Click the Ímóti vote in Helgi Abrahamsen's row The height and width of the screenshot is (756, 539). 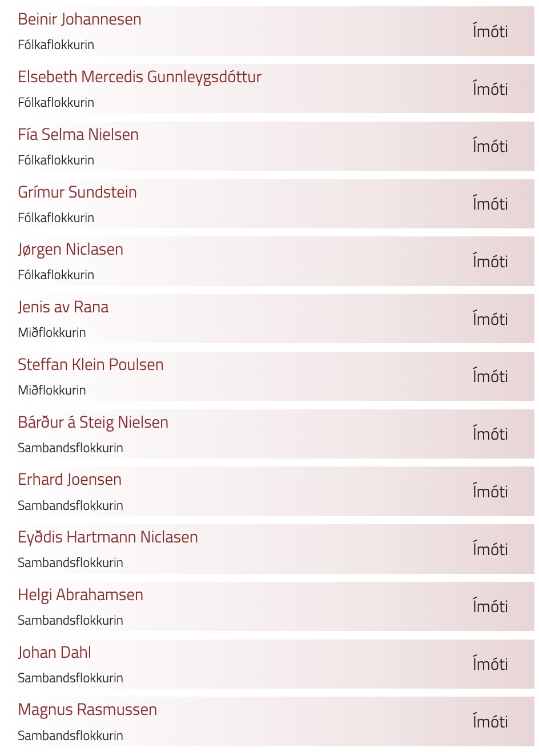click(490, 606)
